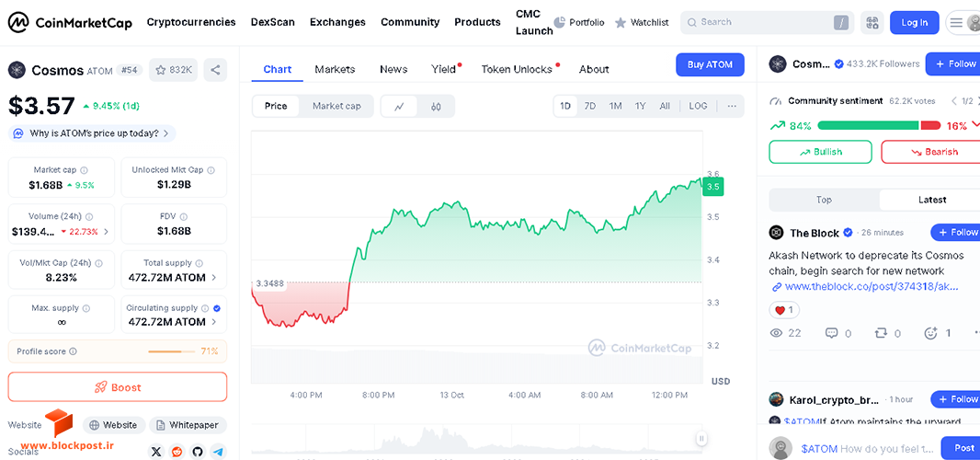The width and height of the screenshot is (980, 460).
Task: Click Circulating supply info icon
Action: pos(204,308)
